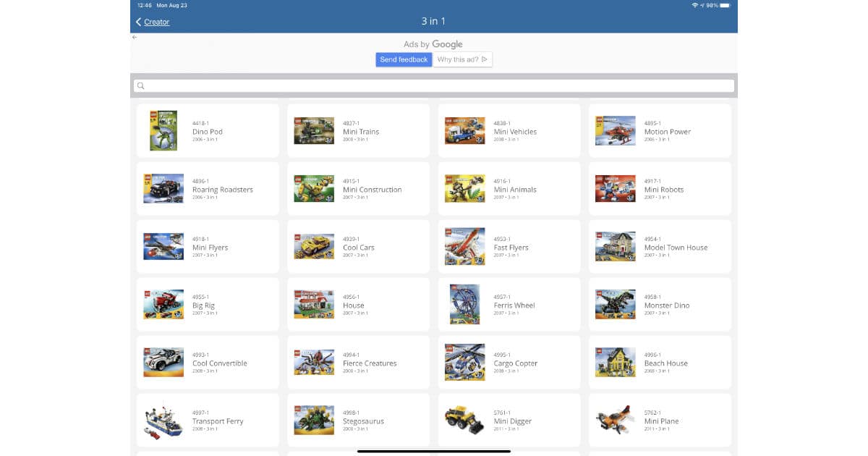Tap the battery indicator in the status bar

tap(726, 5)
